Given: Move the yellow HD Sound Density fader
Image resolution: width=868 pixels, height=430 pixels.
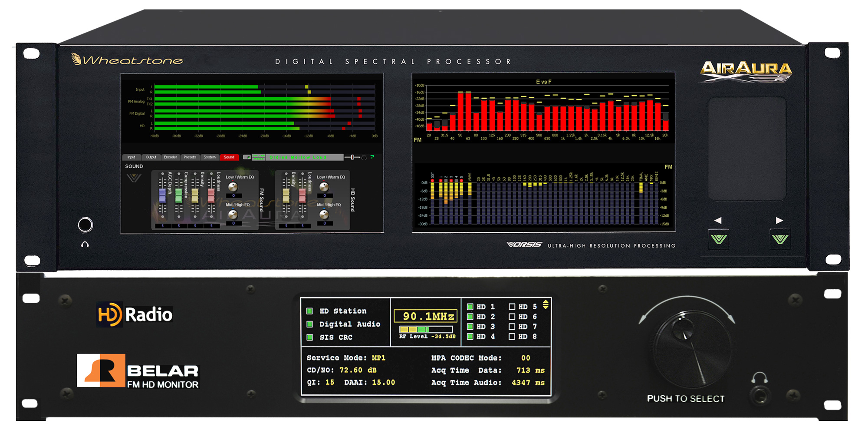Looking at the screenshot, I should (x=286, y=195).
